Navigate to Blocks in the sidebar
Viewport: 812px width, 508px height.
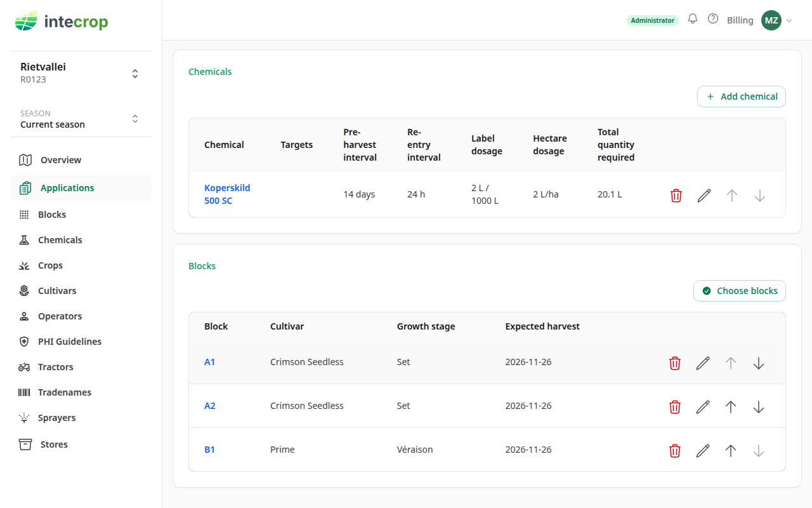pyautogui.click(x=81, y=215)
